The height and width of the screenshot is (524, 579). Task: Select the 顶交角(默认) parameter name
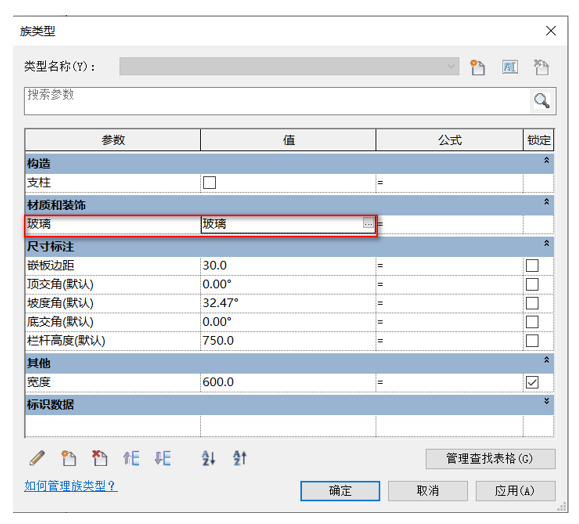point(113,284)
